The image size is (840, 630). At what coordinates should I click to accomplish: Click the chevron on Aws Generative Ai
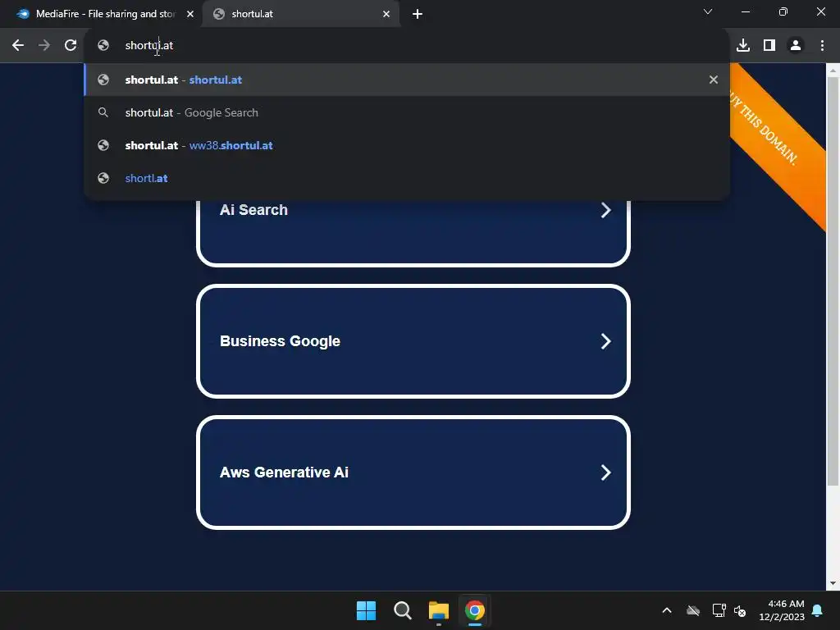coord(606,472)
